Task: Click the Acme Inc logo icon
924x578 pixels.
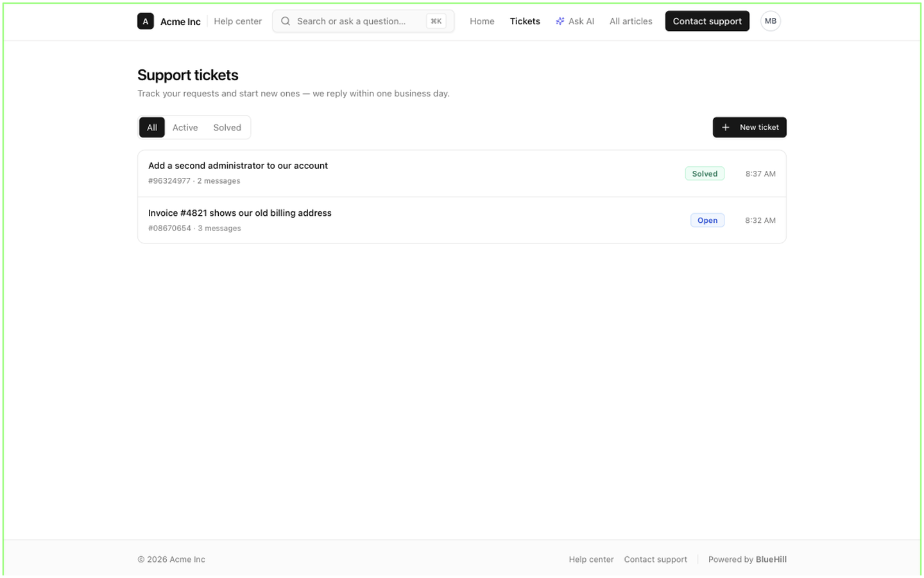Action: [x=146, y=21]
